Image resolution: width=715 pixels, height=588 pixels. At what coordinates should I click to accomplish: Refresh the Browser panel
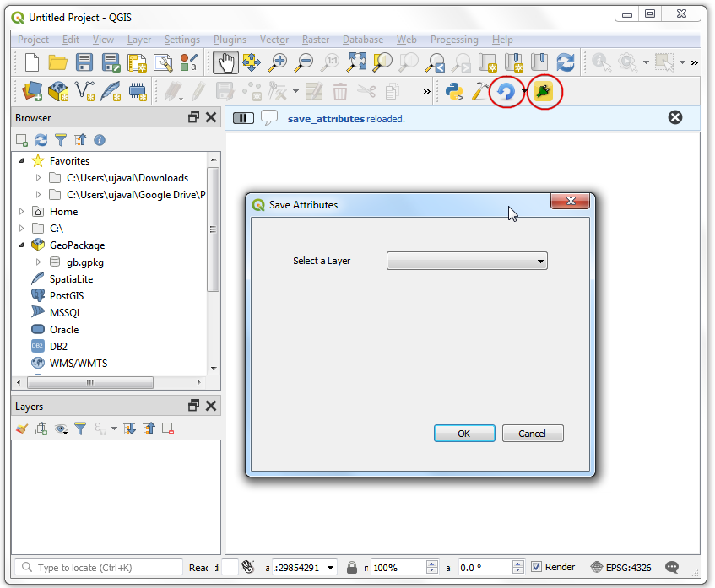coord(41,140)
